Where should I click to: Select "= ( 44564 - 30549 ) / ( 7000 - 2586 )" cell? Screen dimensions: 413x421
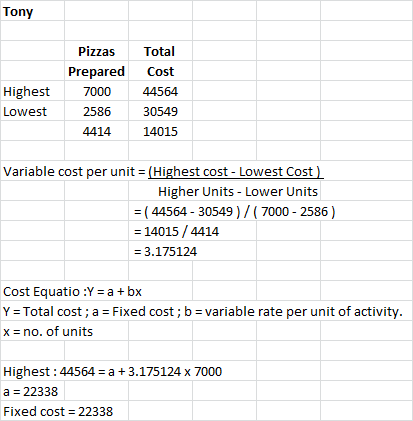pos(234,211)
